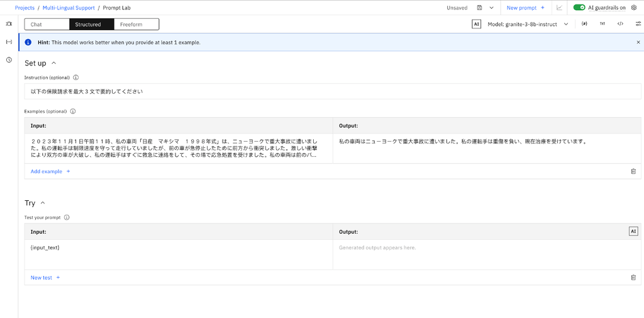Open the view code icon
Screen dimensions: 644x318
point(620,24)
